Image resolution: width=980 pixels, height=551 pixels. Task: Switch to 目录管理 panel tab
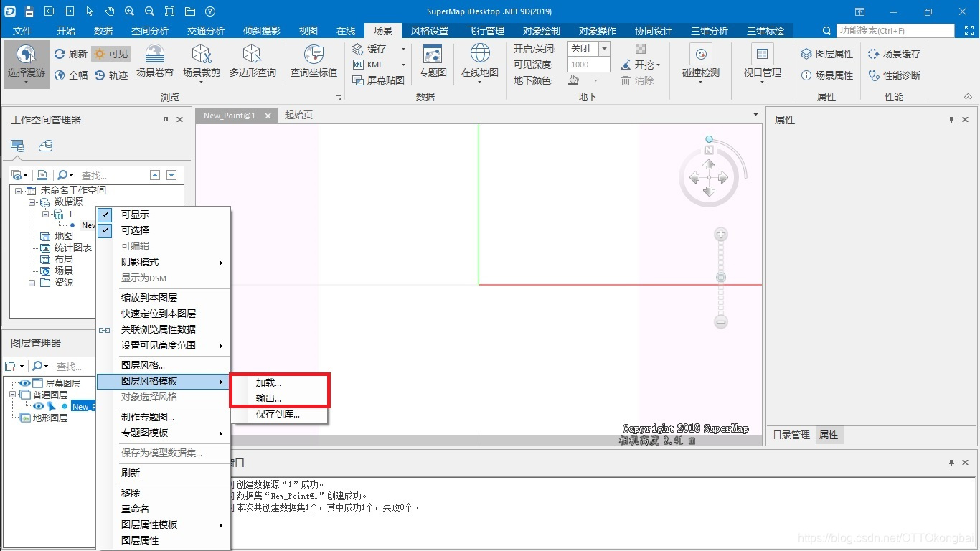791,435
